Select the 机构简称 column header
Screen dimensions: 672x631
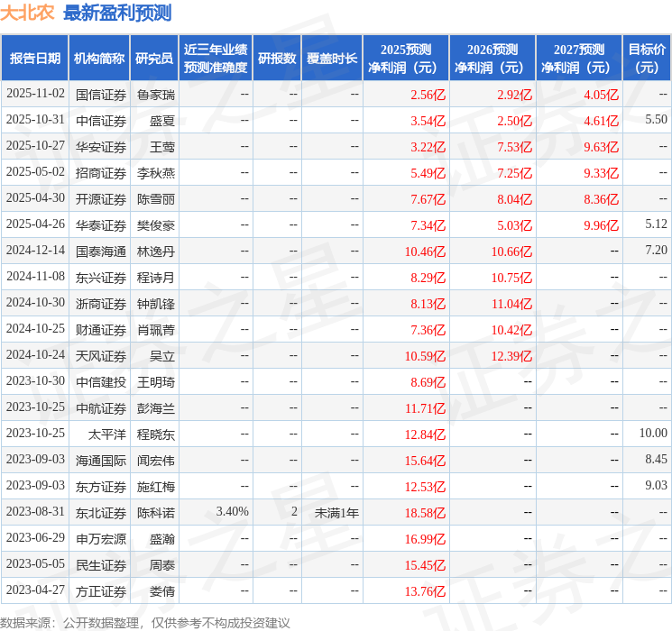click(x=99, y=59)
